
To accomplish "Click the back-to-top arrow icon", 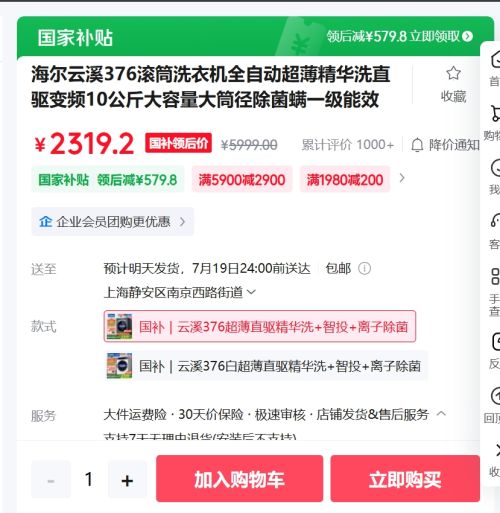I will click(x=496, y=396).
